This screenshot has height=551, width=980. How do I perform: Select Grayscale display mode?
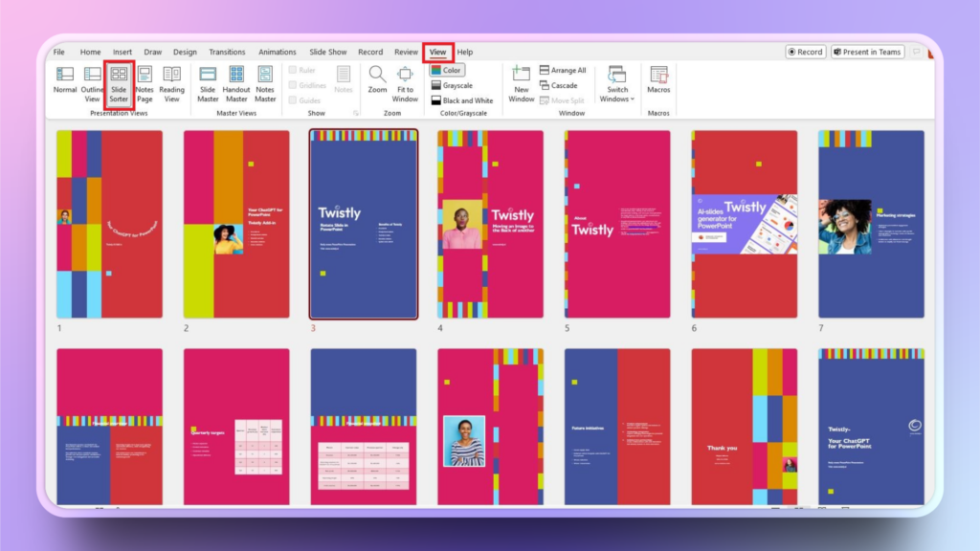coord(452,85)
